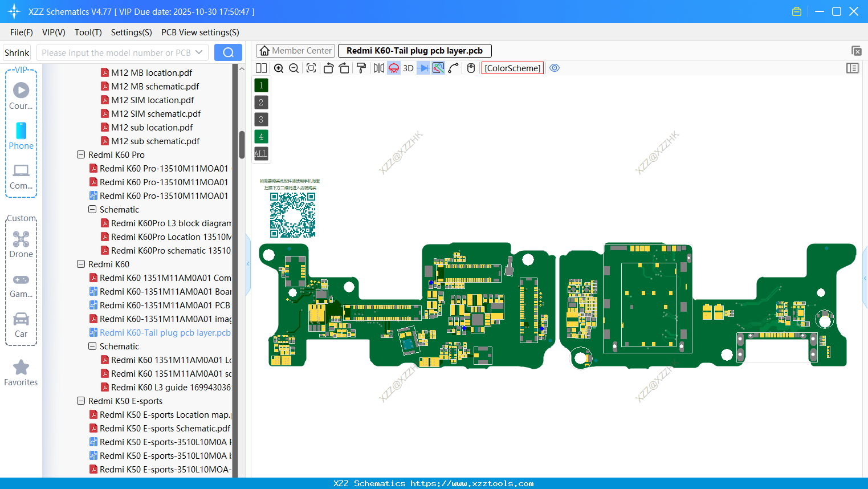The height and width of the screenshot is (489, 868).
Task: Zoom out of the PCB view
Action: point(294,68)
